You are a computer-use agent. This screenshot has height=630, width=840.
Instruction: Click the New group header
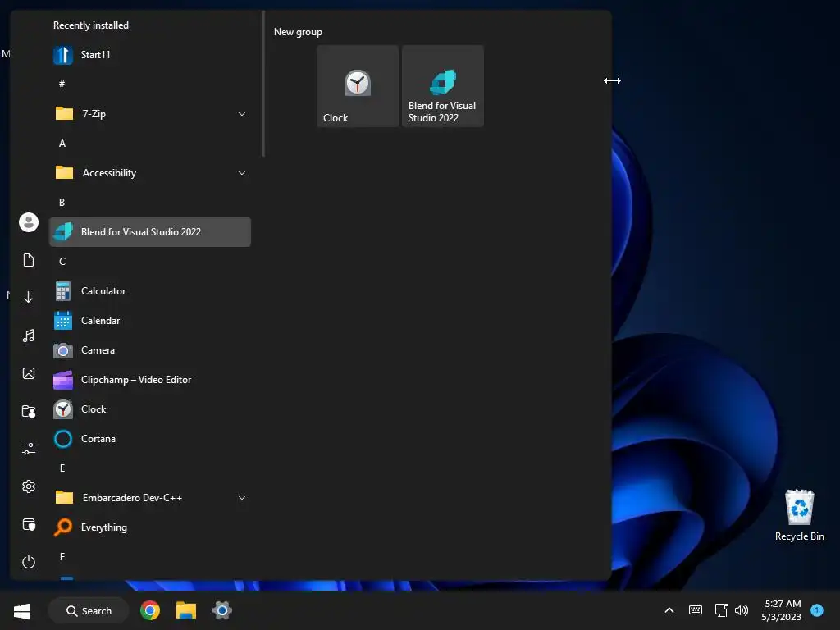(298, 32)
